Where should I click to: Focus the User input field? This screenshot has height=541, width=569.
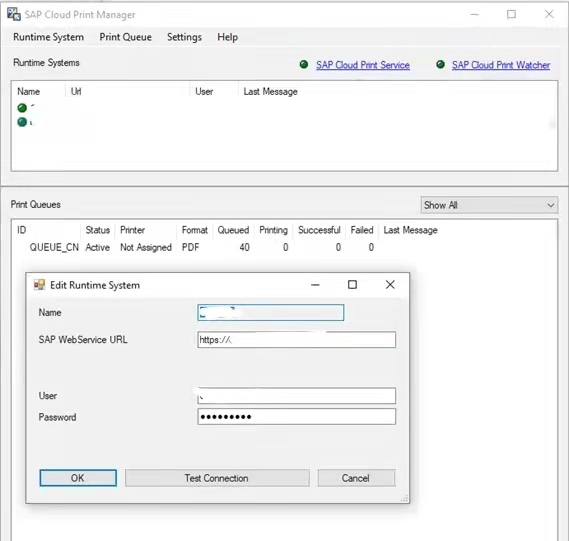(x=296, y=395)
